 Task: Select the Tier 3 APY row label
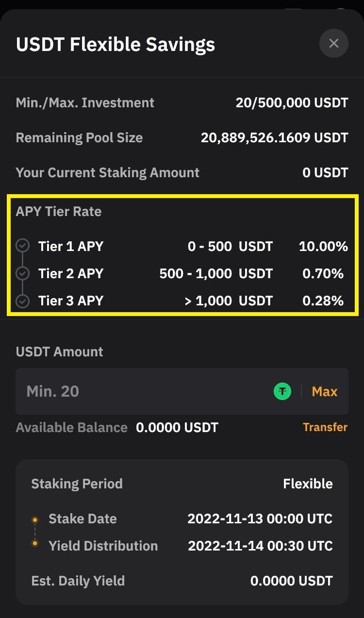pyautogui.click(x=71, y=301)
